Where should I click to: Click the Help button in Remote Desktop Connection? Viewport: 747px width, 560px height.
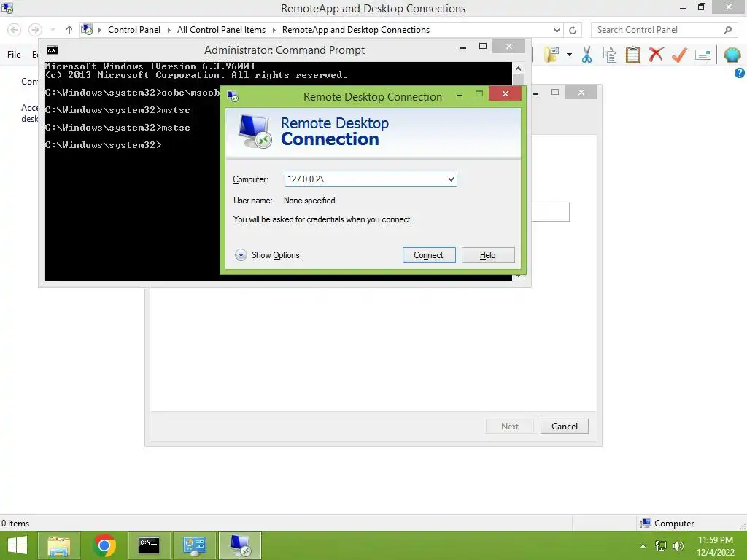tap(488, 254)
